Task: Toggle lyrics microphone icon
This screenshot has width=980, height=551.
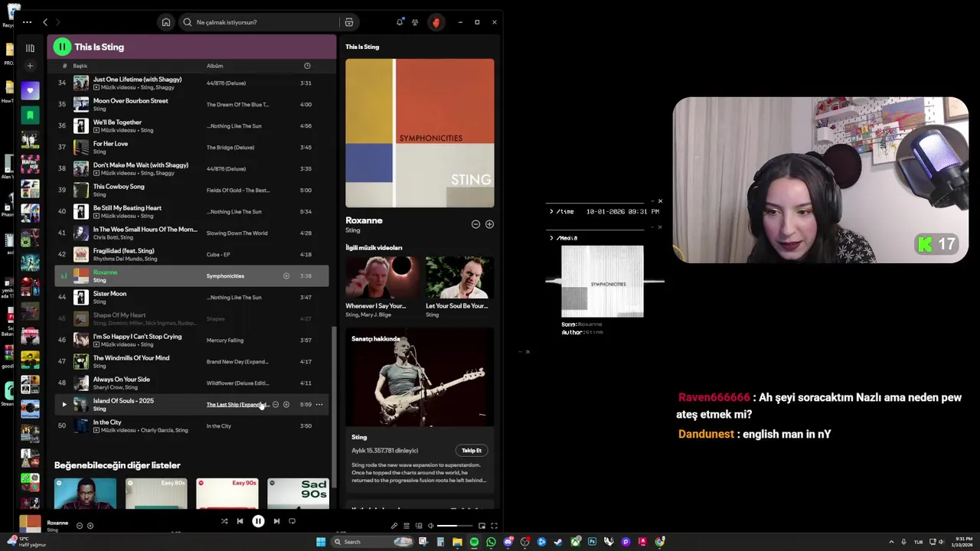Action: [x=394, y=526]
